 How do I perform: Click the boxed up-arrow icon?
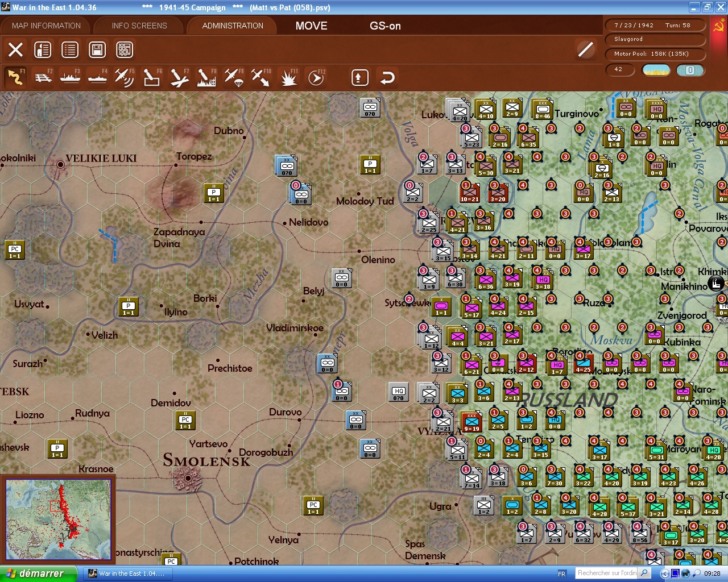[359, 77]
